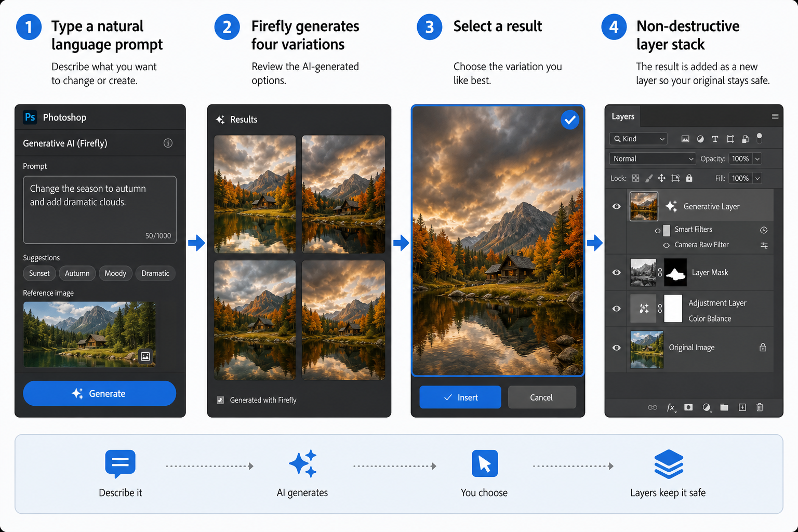Viewport: 798px width, 532px height.
Task: Click the lock transparent pixels icon
Action: (x=635, y=178)
